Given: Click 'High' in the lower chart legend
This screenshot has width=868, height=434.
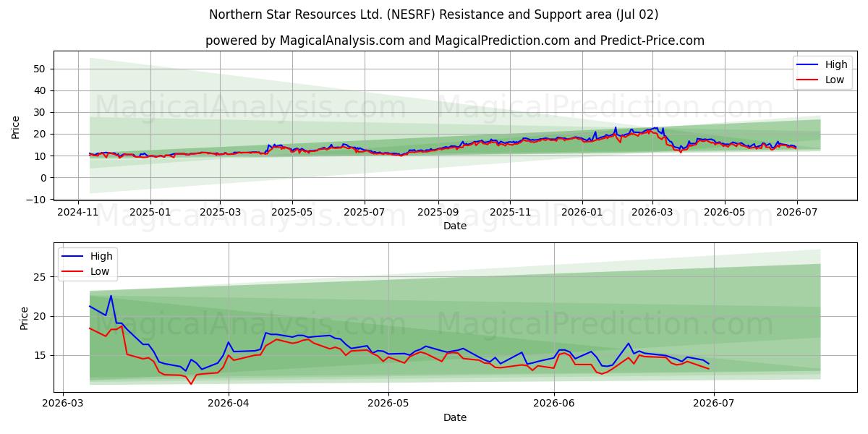Looking at the screenshot, I should click(x=102, y=256).
